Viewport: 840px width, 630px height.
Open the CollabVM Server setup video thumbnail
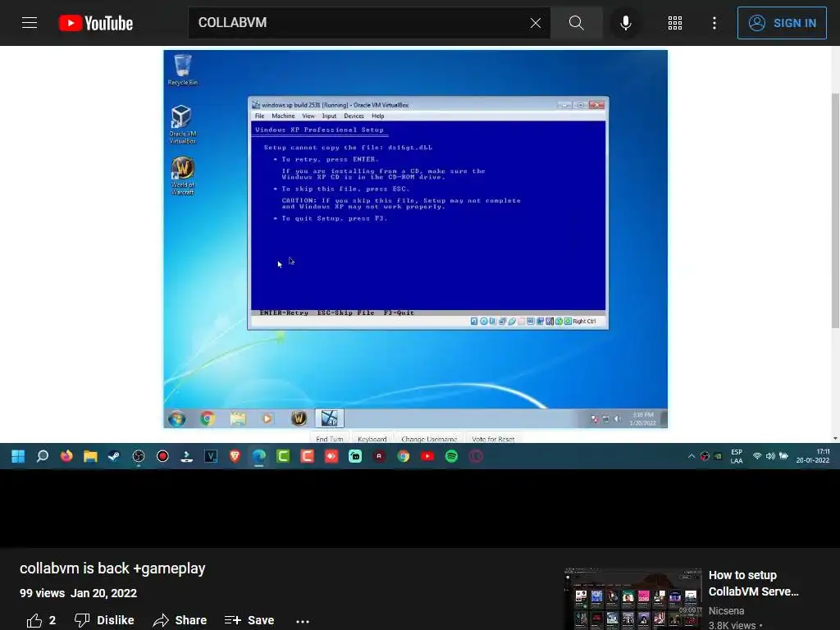click(632, 599)
